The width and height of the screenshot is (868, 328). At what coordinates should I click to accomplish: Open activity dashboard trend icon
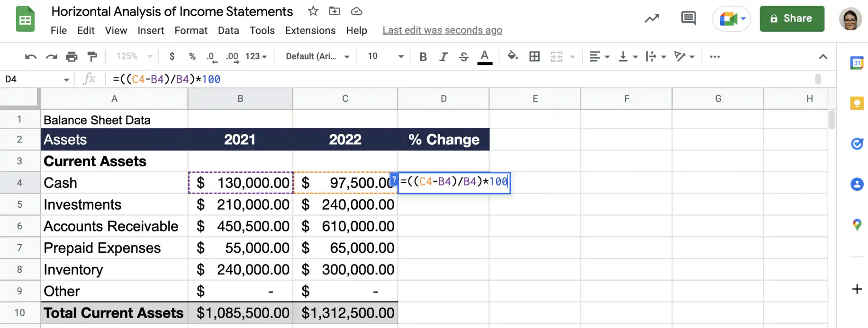(x=651, y=18)
